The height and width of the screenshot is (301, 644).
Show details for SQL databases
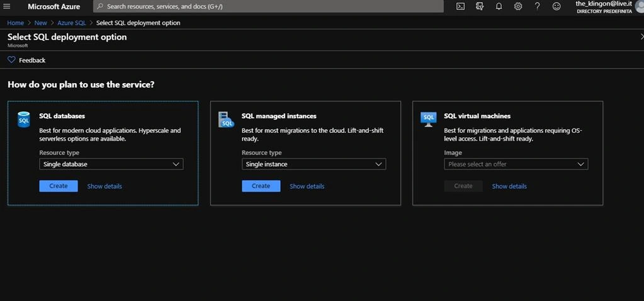coord(105,186)
